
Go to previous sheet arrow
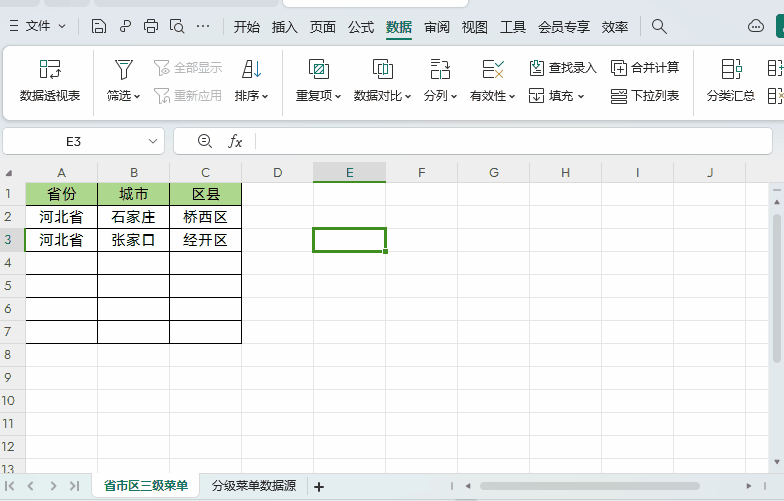(30, 486)
